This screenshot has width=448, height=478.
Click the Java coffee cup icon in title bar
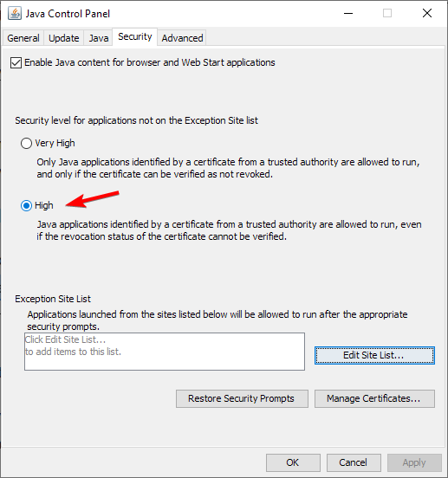click(x=15, y=13)
